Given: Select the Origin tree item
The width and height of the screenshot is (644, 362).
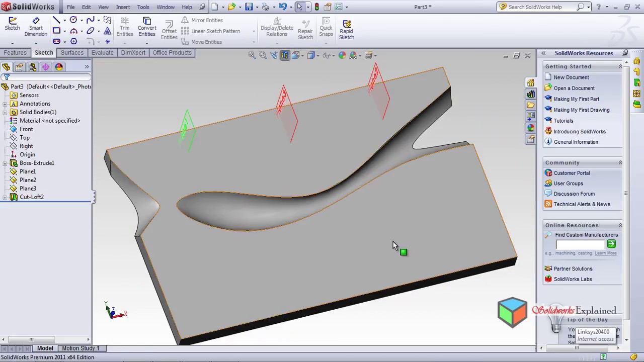Looking at the screenshot, I should pyautogui.click(x=27, y=155).
